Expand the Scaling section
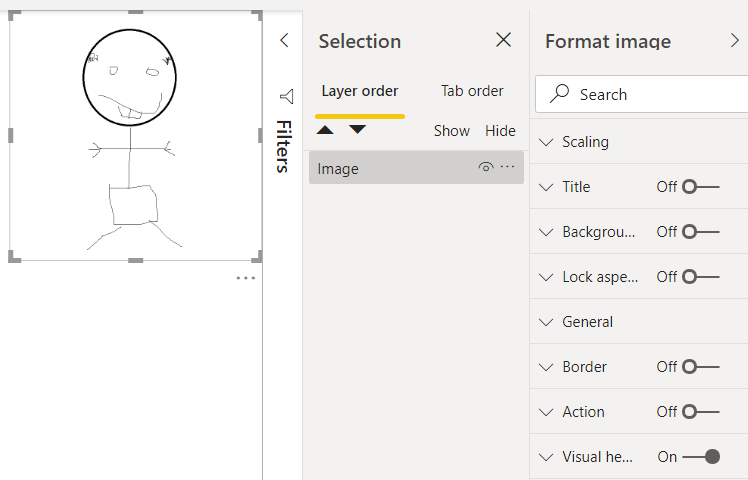Image resolution: width=748 pixels, height=480 pixels. coord(546,142)
